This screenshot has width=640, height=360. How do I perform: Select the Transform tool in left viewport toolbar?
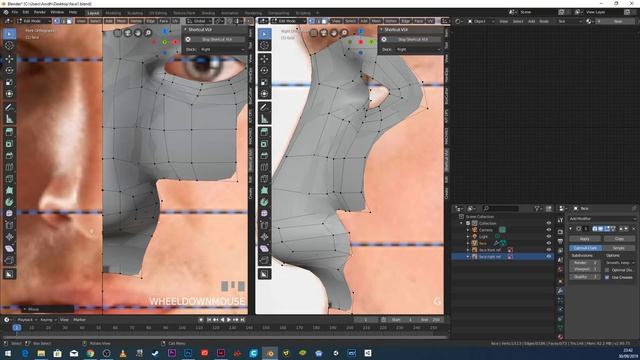point(9,94)
